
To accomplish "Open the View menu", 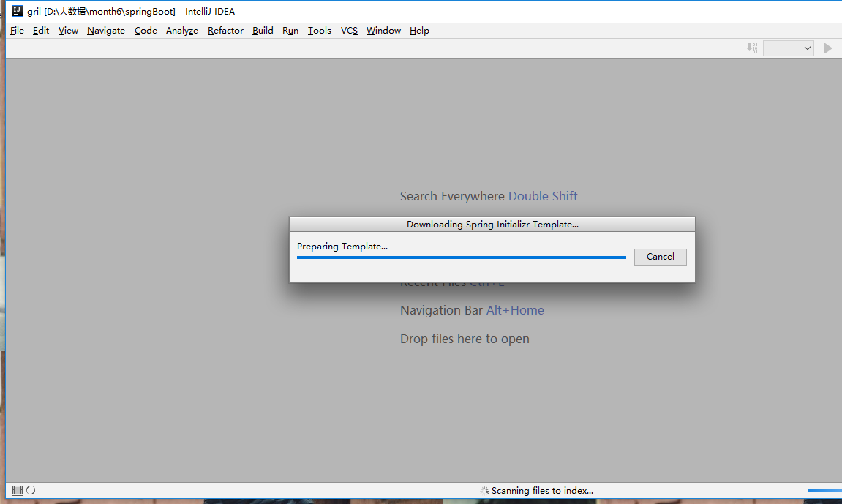I will (68, 31).
